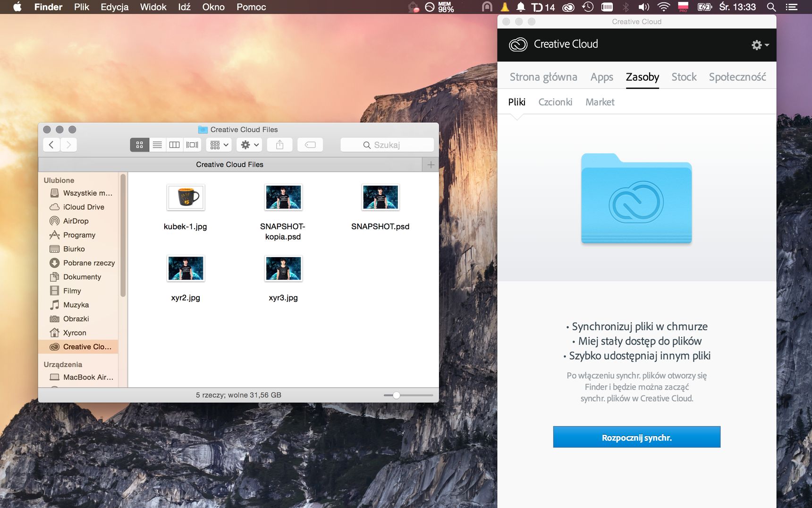Select the SNAPSHOT.psd file thumbnail

coord(381,197)
